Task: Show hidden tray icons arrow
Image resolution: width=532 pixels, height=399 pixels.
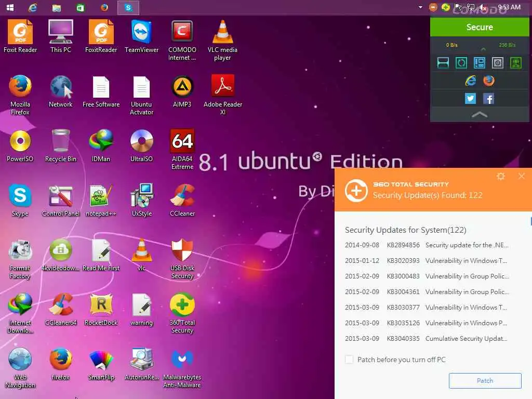Action: (420, 7)
